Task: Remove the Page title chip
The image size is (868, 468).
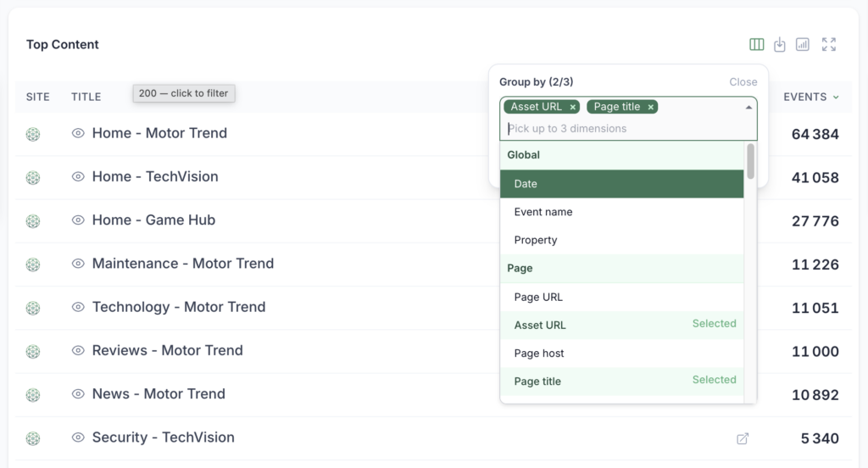Action: (x=650, y=107)
